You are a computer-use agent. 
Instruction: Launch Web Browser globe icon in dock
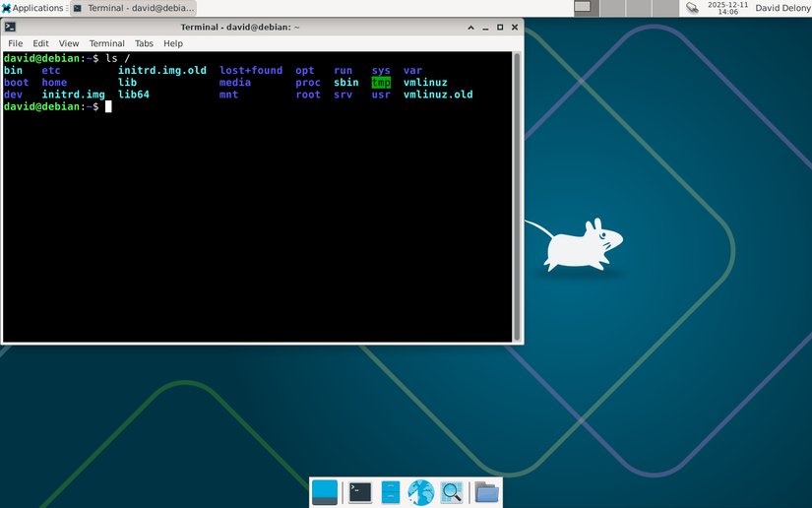pos(421,492)
